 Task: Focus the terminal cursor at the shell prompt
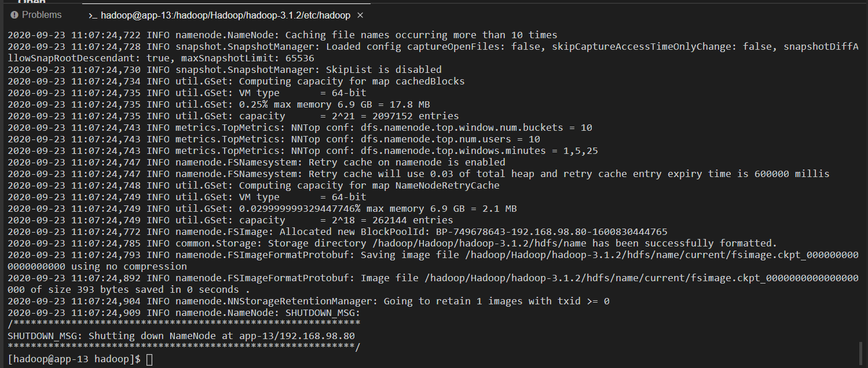pos(149,359)
